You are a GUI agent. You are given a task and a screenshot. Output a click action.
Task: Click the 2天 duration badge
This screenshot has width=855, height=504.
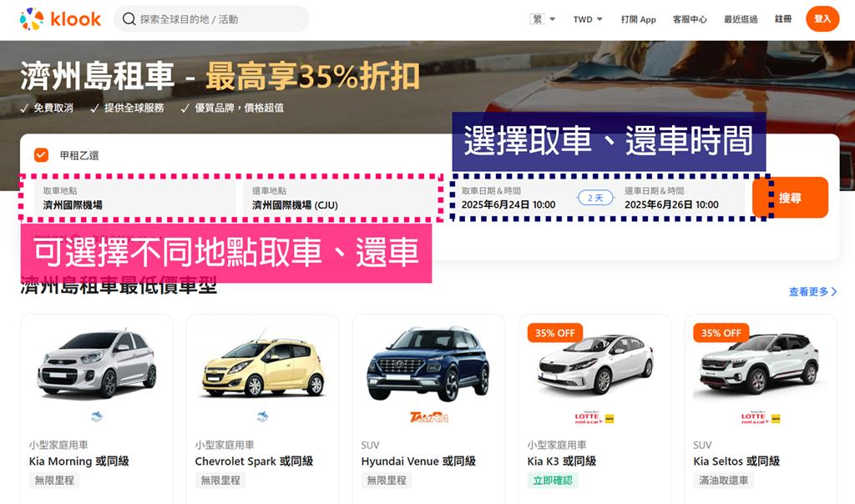[x=595, y=198]
